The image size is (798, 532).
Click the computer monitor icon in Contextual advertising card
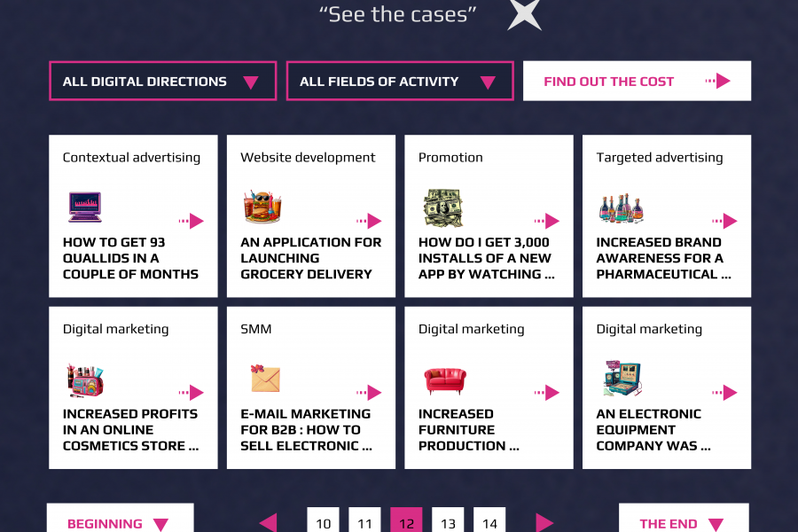(x=85, y=207)
